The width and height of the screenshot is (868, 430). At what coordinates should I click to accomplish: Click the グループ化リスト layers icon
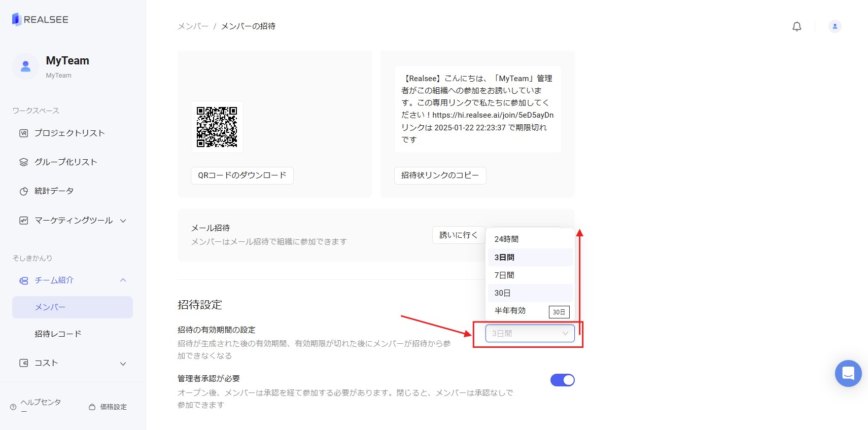coord(23,162)
